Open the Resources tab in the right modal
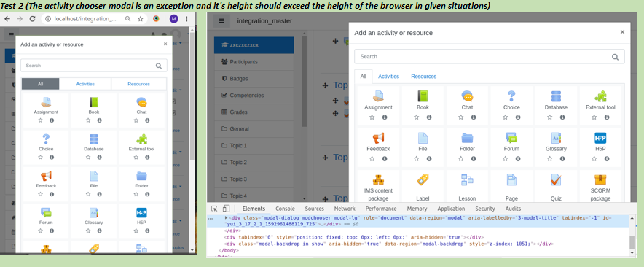This screenshot has width=644, height=267. (423, 77)
